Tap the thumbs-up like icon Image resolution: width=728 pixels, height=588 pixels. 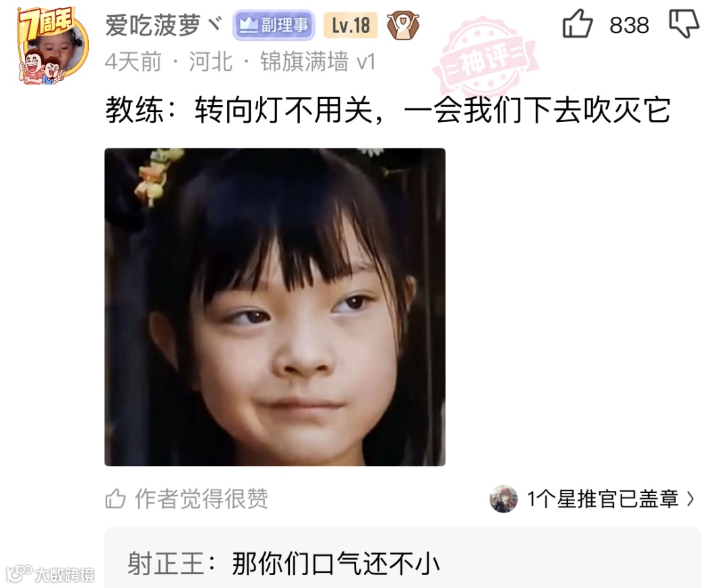[x=577, y=24]
